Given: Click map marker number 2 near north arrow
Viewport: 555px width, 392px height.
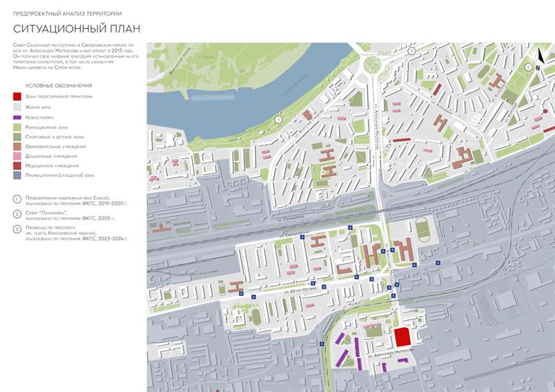Looking at the screenshot, I should [x=529, y=66].
